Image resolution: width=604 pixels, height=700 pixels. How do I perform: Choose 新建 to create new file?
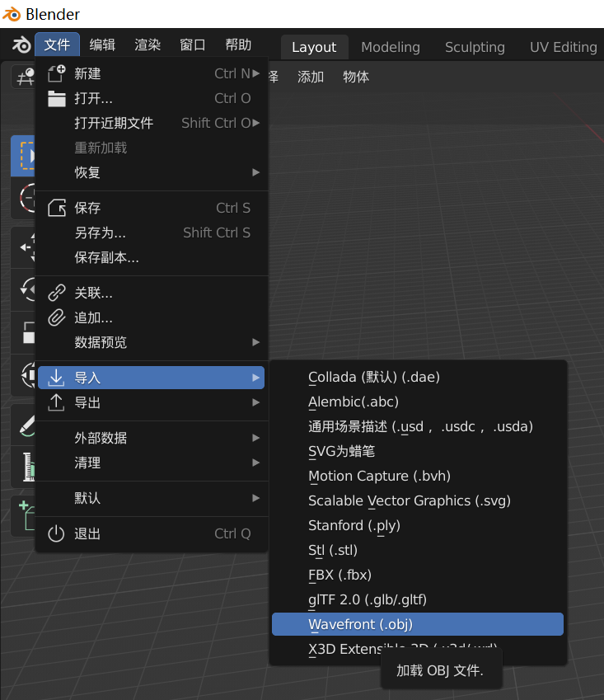click(x=152, y=73)
